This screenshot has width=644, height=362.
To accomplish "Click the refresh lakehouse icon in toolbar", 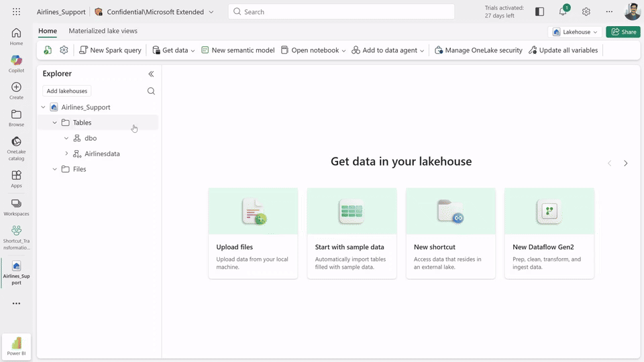I will click(48, 50).
